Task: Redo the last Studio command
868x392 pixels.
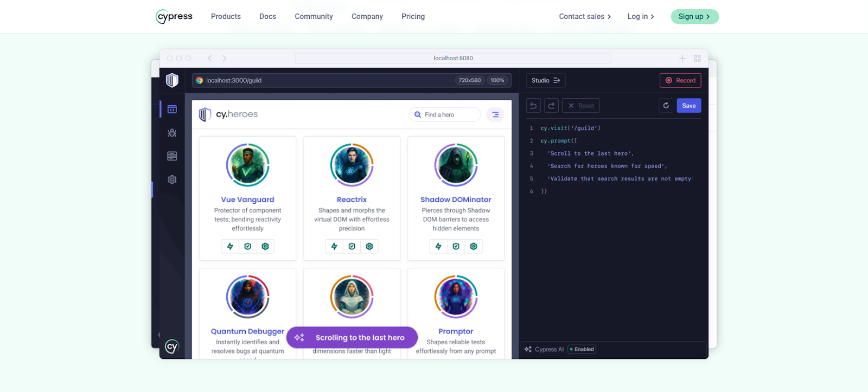Action: 551,106
